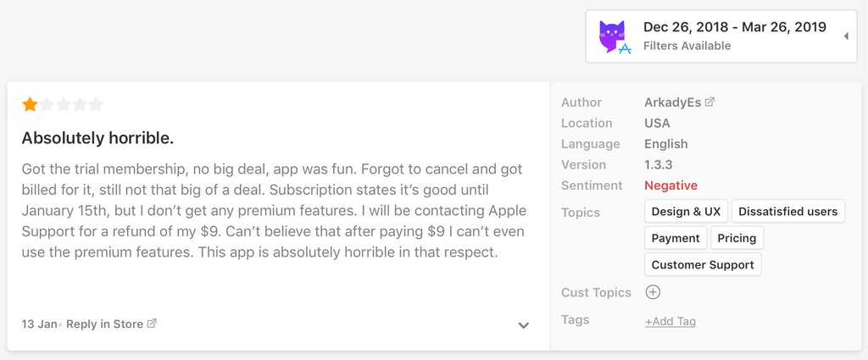Click the purple cat app icon
This screenshot has width=868, height=360.
pos(612,36)
